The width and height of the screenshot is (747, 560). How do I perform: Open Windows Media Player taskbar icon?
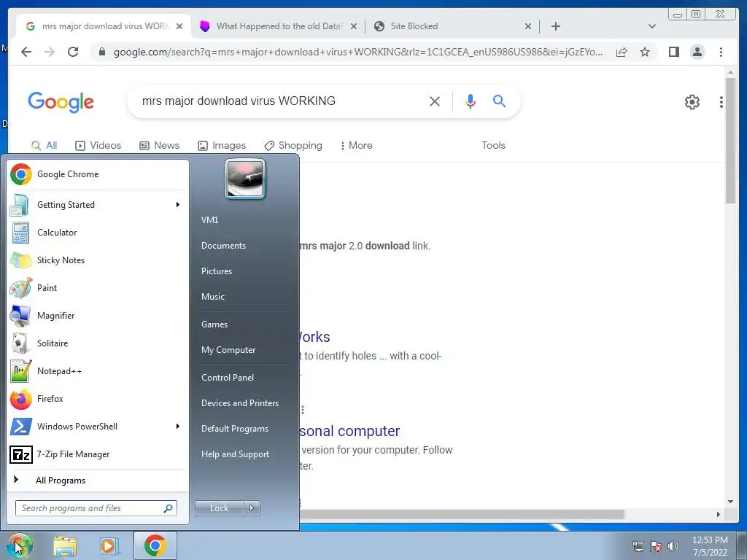point(109,545)
